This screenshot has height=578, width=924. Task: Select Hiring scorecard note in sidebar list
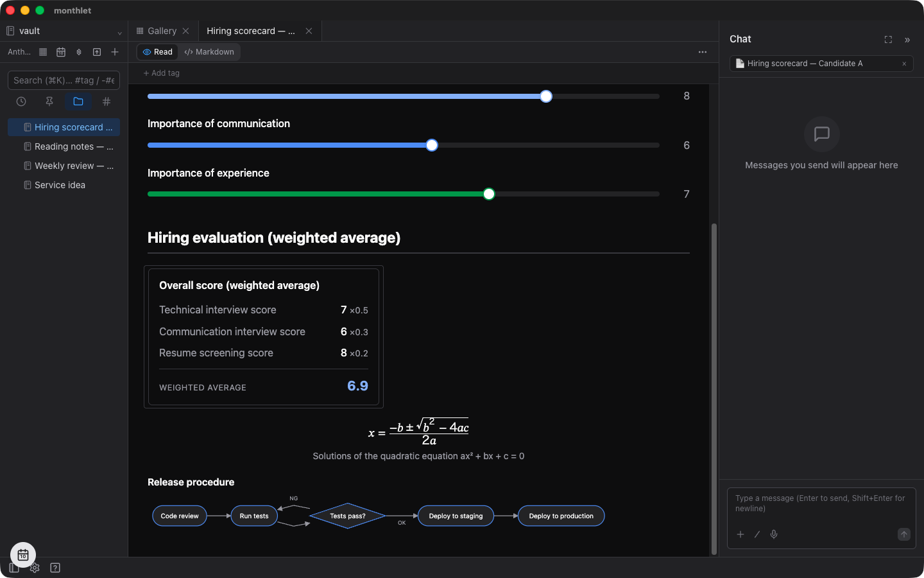pyautogui.click(x=64, y=127)
